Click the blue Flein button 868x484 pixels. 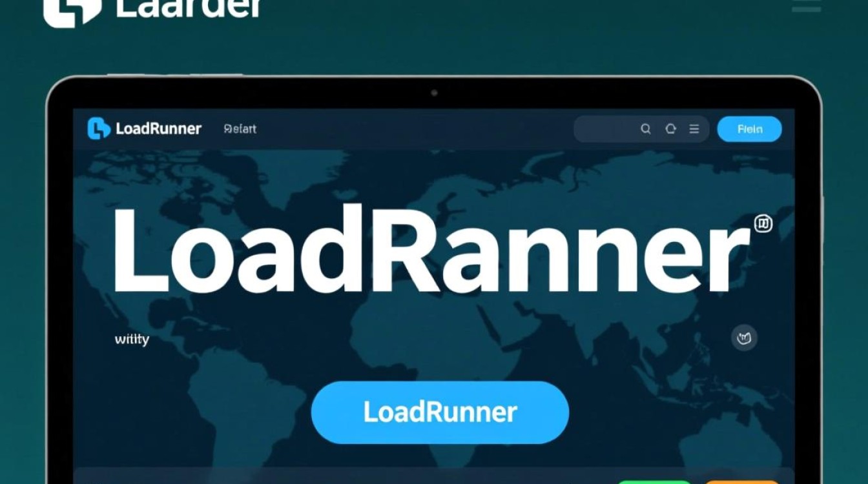coord(750,129)
